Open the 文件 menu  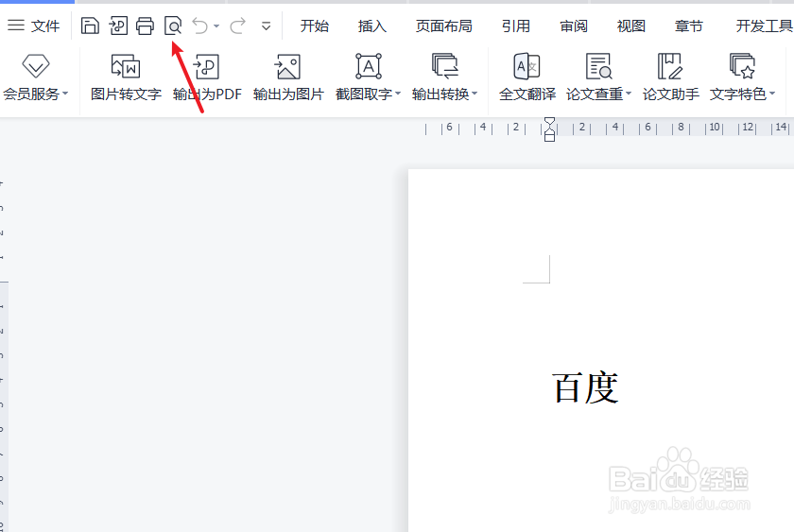tap(33, 26)
